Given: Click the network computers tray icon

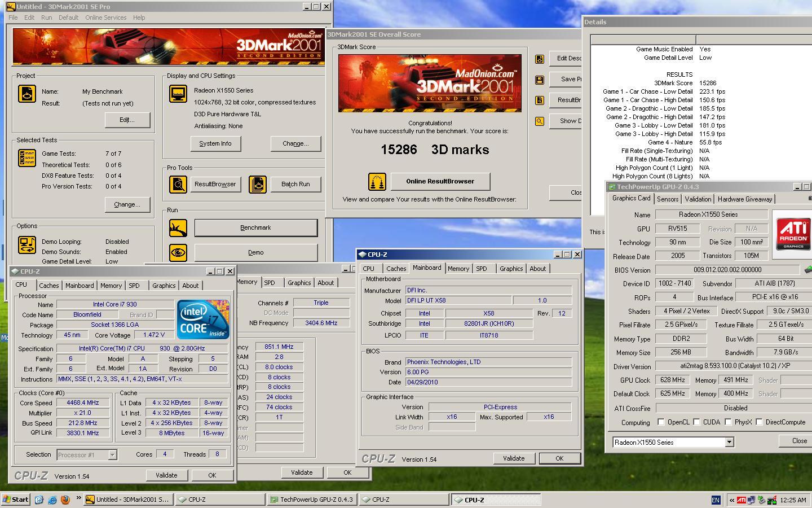Looking at the screenshot, I should (752, 500).
